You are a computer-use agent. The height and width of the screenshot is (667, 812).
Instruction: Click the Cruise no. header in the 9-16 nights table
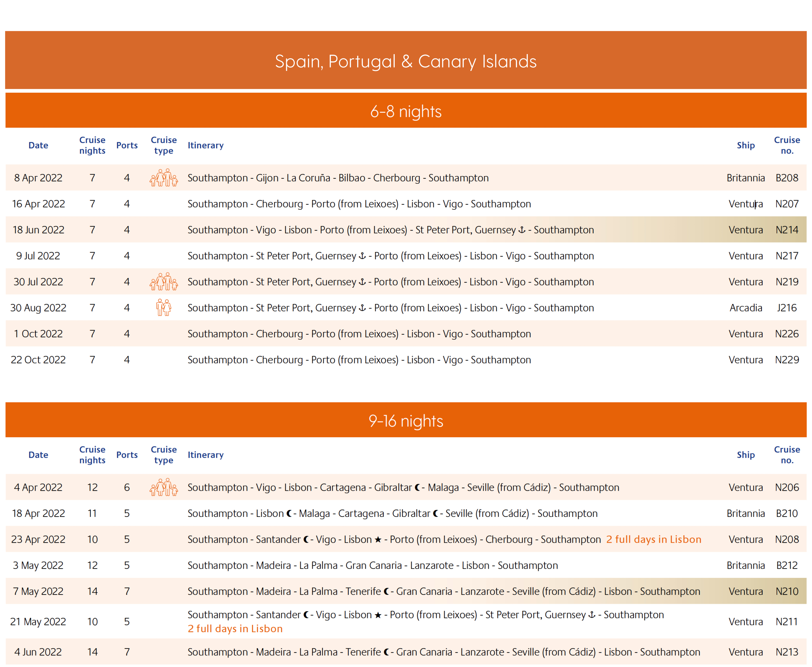click(787, 454)
